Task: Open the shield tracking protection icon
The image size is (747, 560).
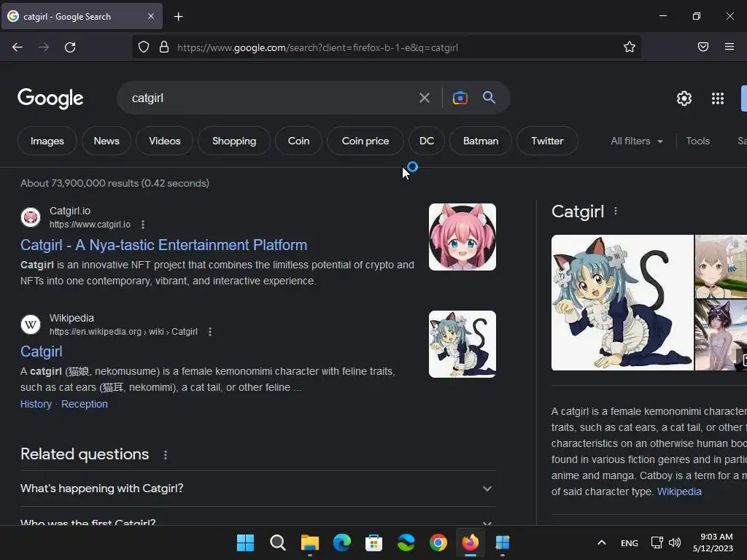Action: 144,47
